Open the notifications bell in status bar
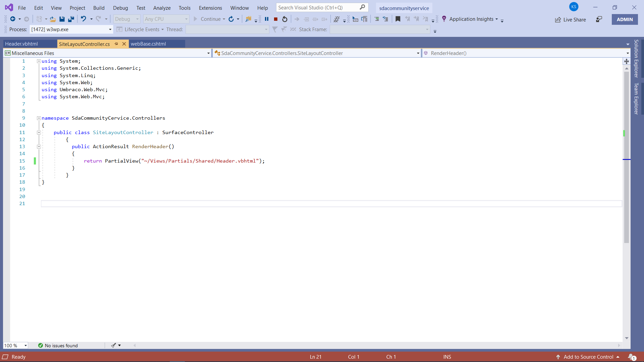 pyautogui.click(x=632, y=357)
